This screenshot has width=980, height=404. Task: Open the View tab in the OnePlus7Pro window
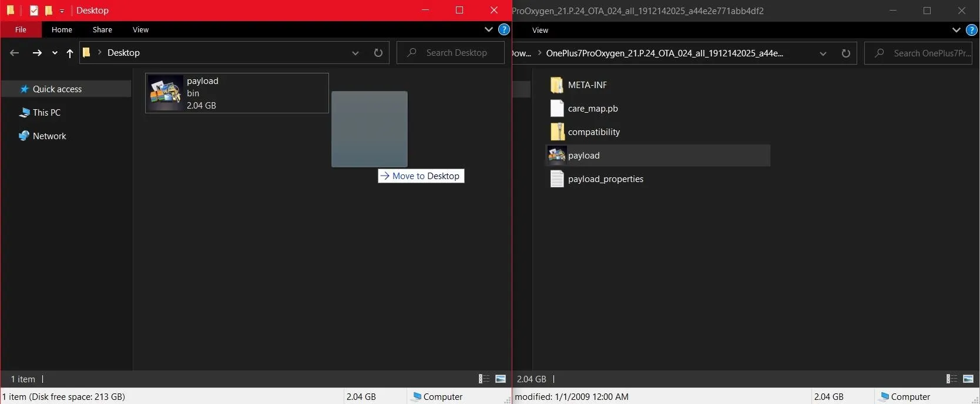pos(540,31)
